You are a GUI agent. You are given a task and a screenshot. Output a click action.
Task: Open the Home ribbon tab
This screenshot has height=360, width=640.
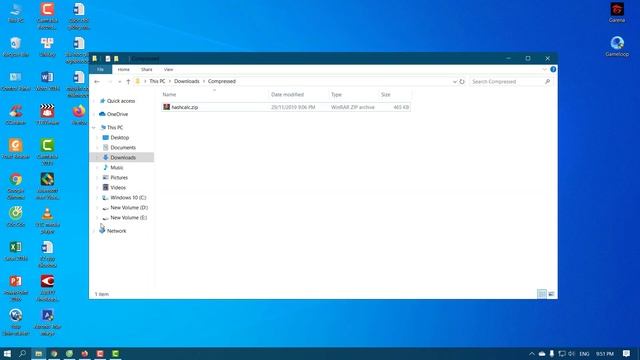coord(124,69)
